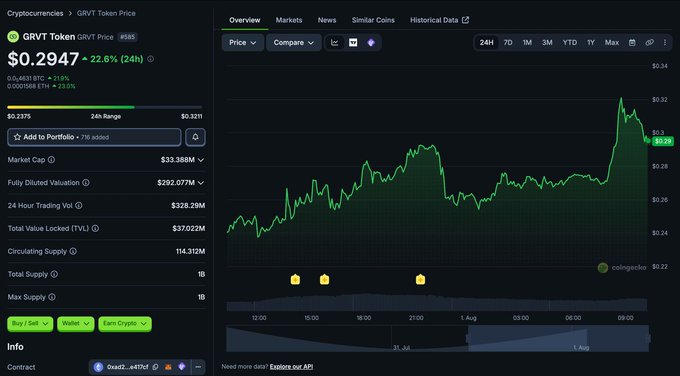Image resolution: width=680 pixels, height=376 pixels.
Task: Click the 24h Range progress bar
Action: coord(105,107)
